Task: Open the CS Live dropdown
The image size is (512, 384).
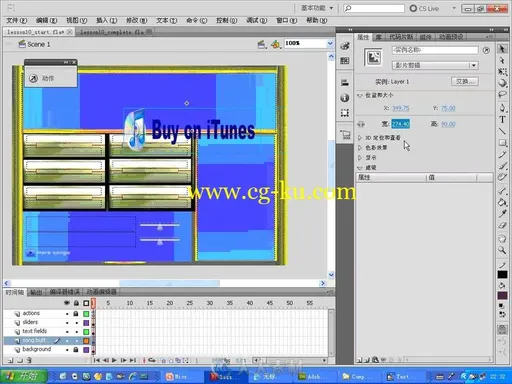Action: pyautogui.click(x=454, y=8)
